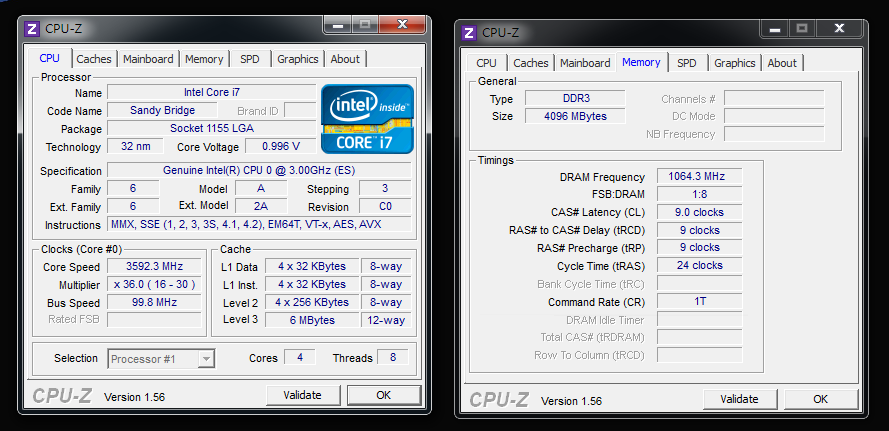Click Level 2 cache value 4 x 256 KBytes
This screenshot has height=431, width=889.
[x=312, y=302]
